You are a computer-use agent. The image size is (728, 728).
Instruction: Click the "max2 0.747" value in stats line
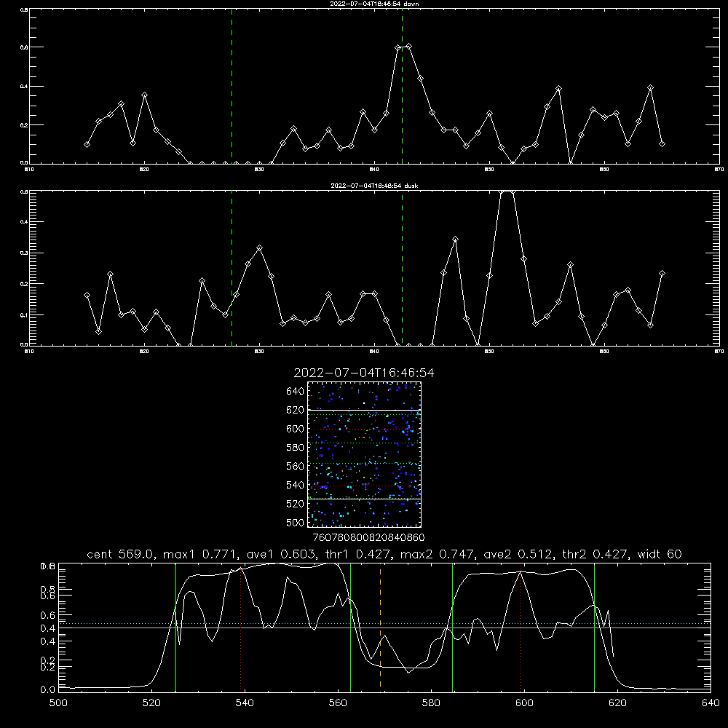coord(437,554)
